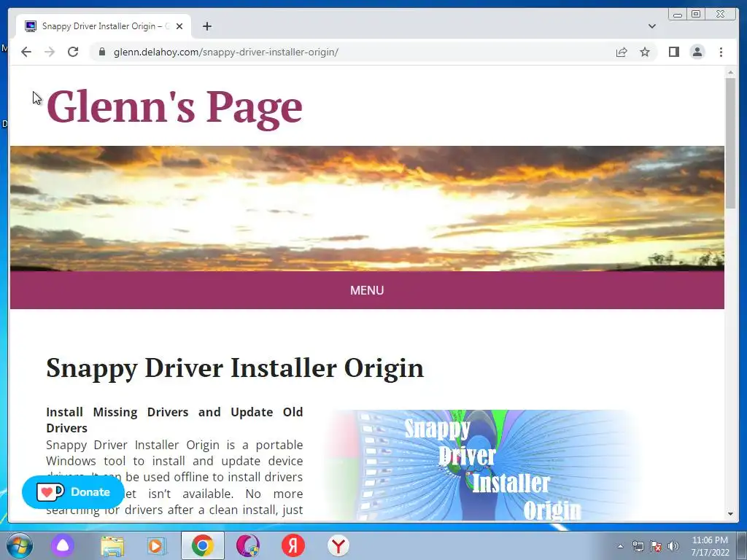Open the volume speaker tray icon

[673, 546]
